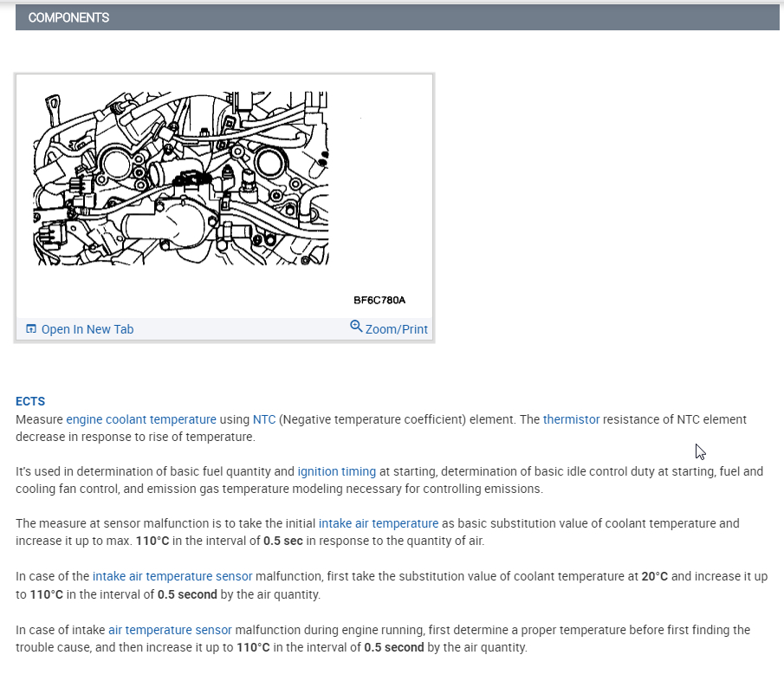The height and width of the screenshot is (681, 784).
Task: Follow the engine coolant temperature link
Action: point(141,419)
